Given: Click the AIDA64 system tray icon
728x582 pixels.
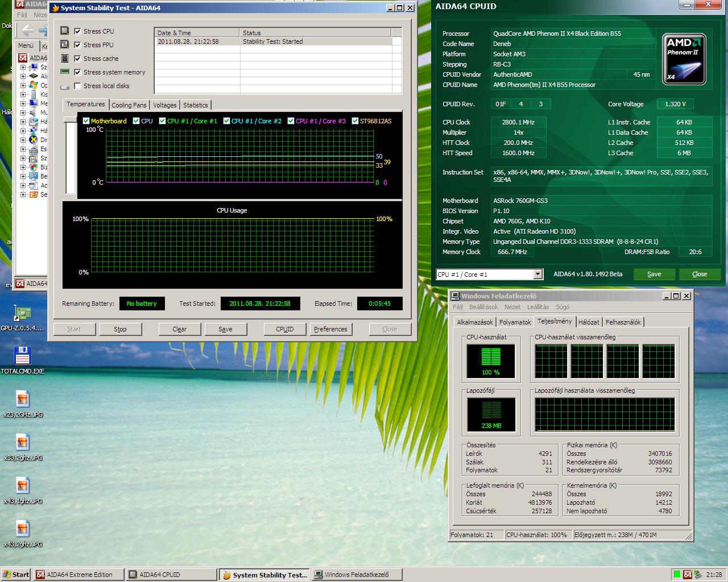Looking at the screenshot, I should pos(688,575).
